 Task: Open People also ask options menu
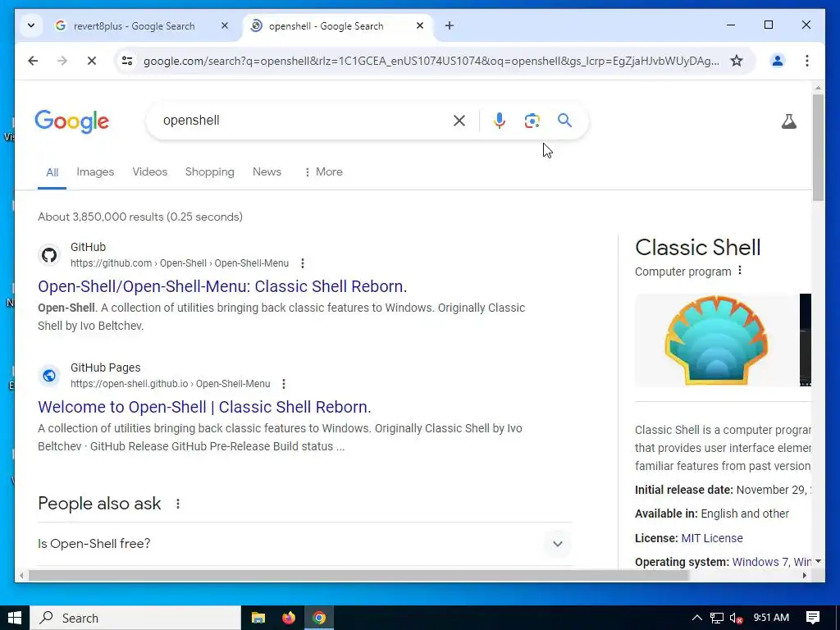point(178,504)
